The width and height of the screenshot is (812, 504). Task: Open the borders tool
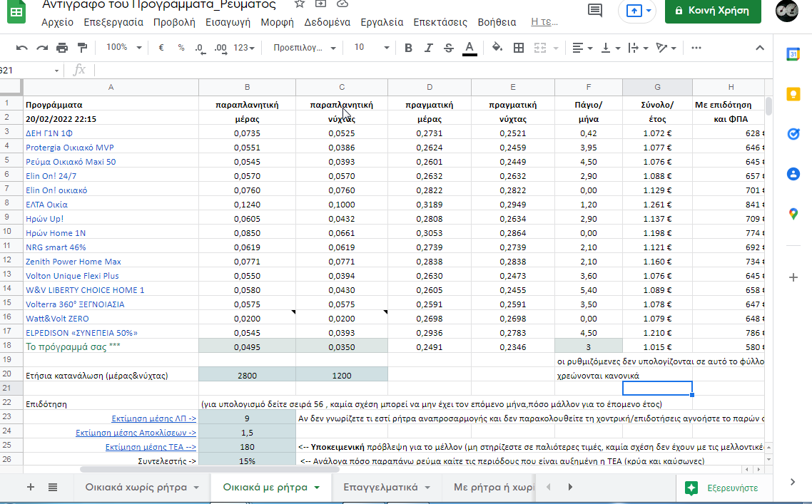pos(518,48)
